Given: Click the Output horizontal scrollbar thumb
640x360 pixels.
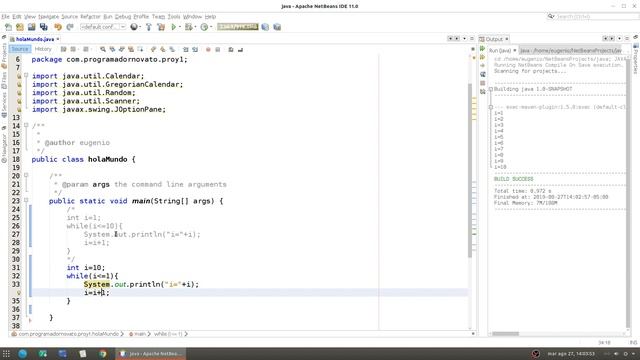Looking at the screenshot, I should pyautogui.click(x=505, y=333).
